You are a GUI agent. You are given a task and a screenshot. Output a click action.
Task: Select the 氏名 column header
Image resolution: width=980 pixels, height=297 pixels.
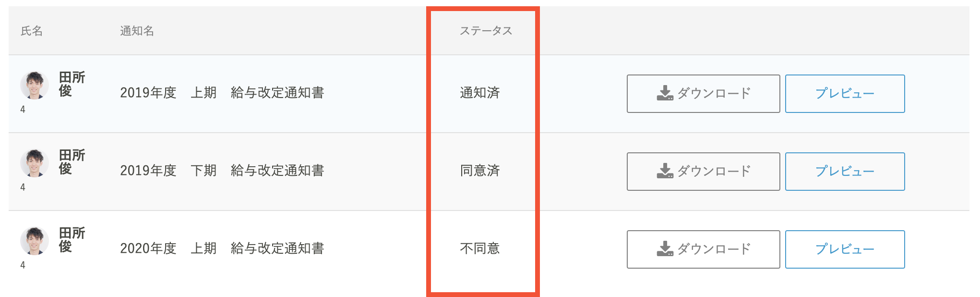click(x=32, y=31)
